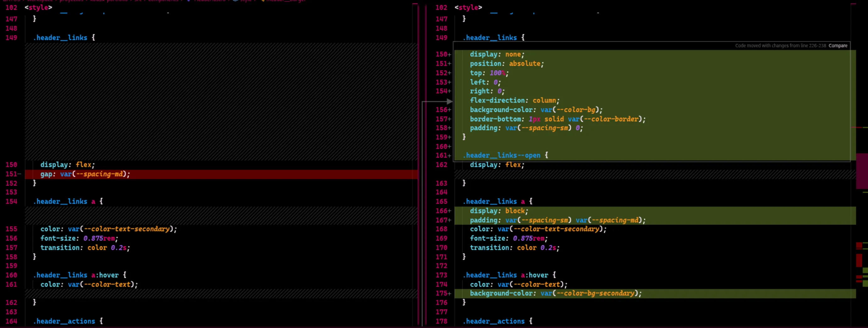Image resolution: width=868 pixels, height=328 pixels.
Task: Click added line marker 161+ in right gutter
Action: pos(443,155)
